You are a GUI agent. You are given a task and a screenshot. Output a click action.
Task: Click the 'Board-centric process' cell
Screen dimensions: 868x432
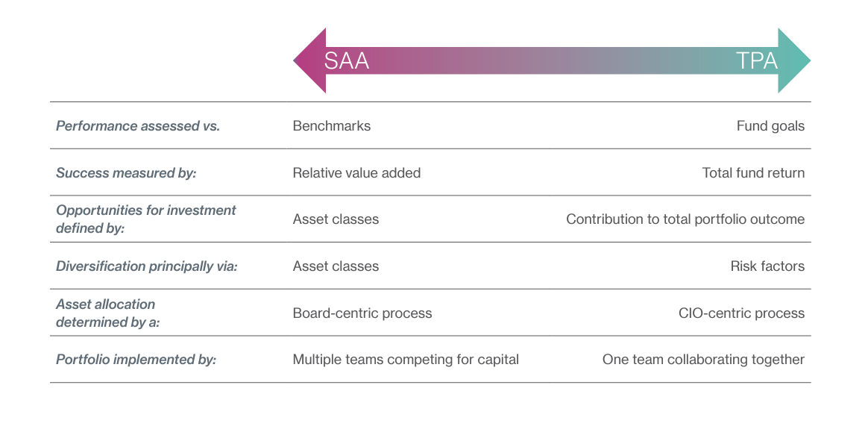point(362,313)
